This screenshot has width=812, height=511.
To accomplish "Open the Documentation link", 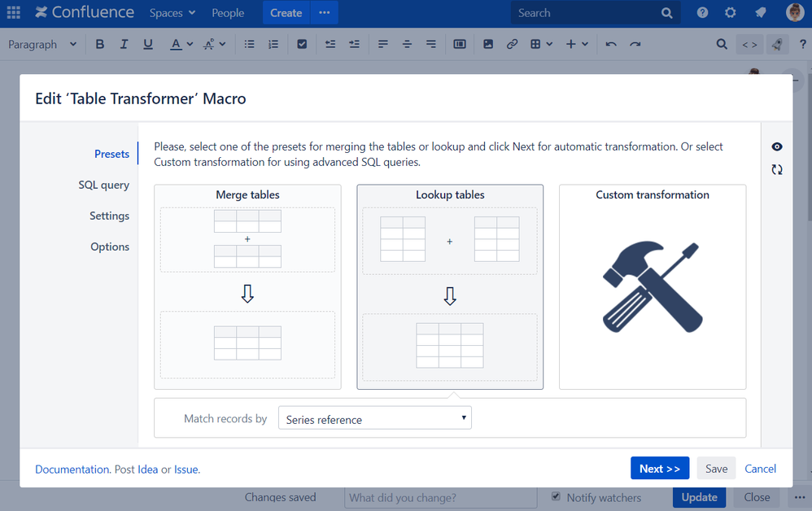I will (72, 469).
